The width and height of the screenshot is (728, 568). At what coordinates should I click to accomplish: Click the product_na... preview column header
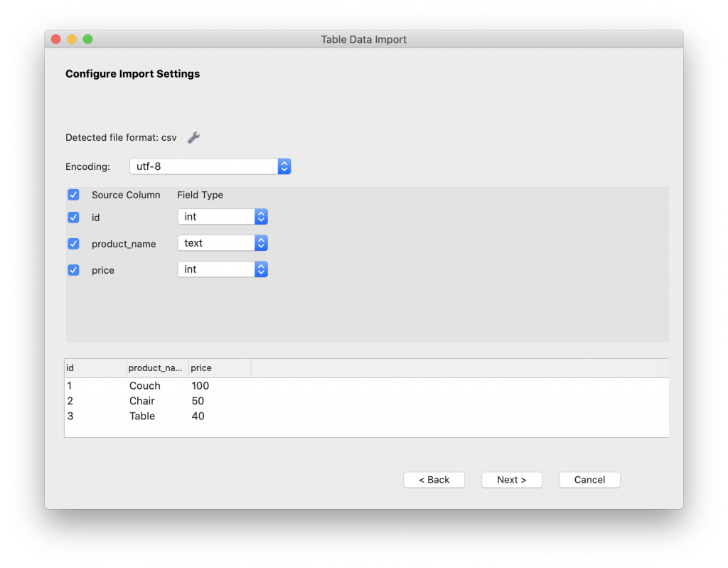point(157,368)
